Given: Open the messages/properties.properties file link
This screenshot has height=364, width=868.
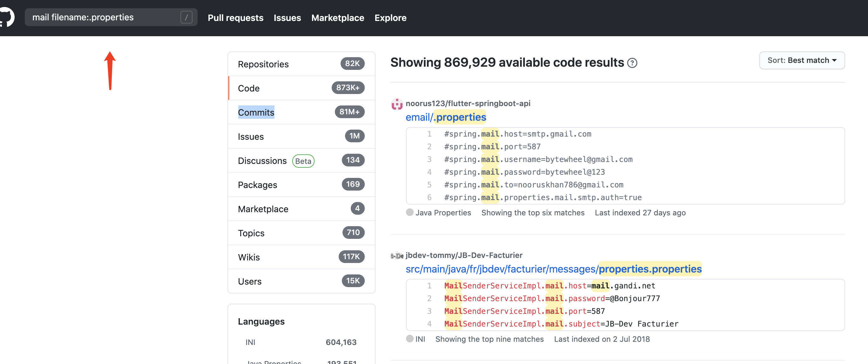Looking at the screenshot, I should click(553, 269).
